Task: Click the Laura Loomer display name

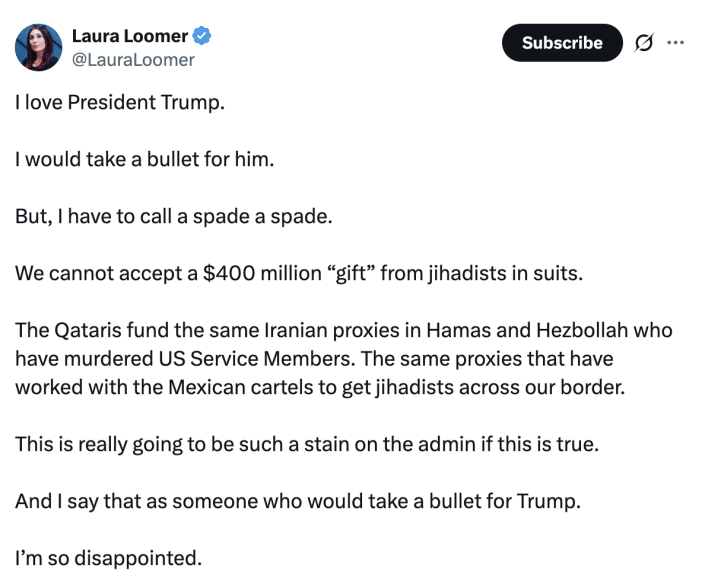Action: (130, 36)
